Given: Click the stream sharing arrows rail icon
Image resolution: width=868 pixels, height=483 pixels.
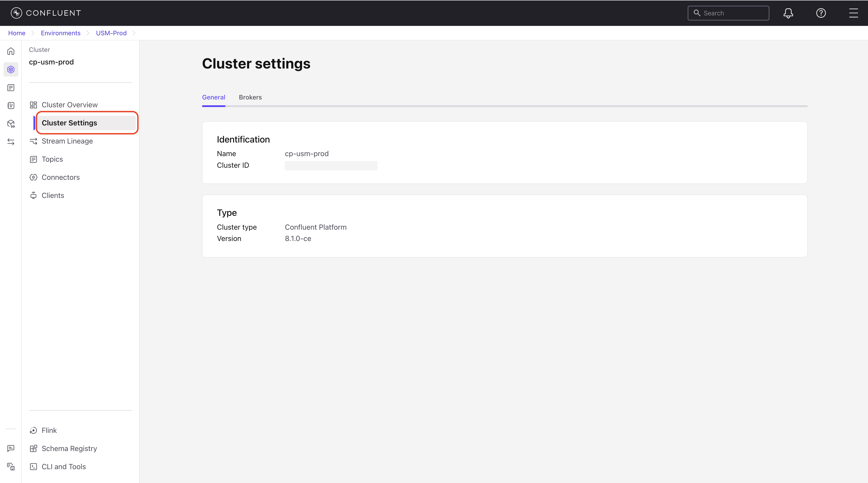Looking at the screenshot, I should coord(11,142).
